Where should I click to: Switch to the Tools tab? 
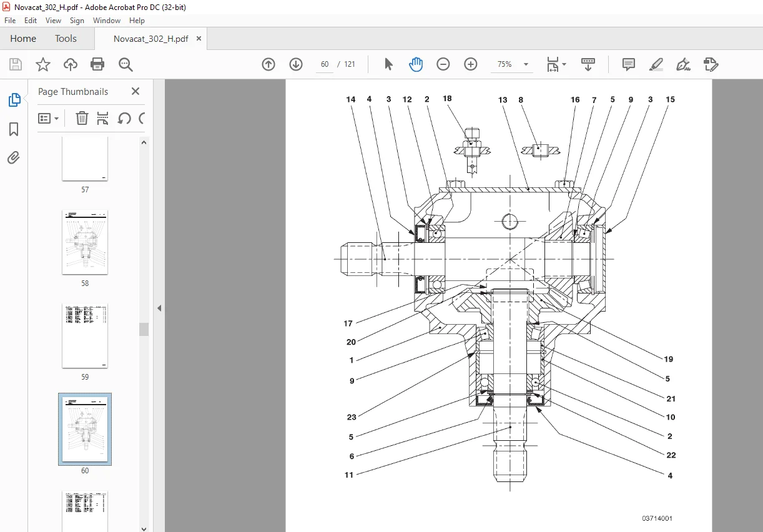(66, 39)
